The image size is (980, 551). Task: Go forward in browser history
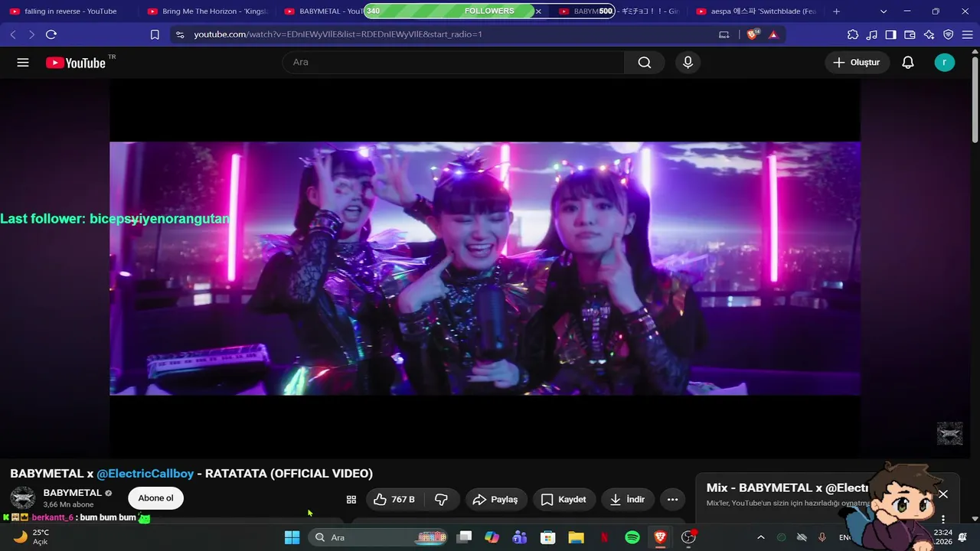point(31,34)
